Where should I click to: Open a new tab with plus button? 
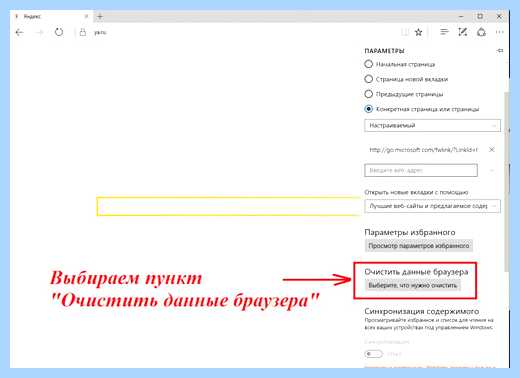(x=100, y=16)
